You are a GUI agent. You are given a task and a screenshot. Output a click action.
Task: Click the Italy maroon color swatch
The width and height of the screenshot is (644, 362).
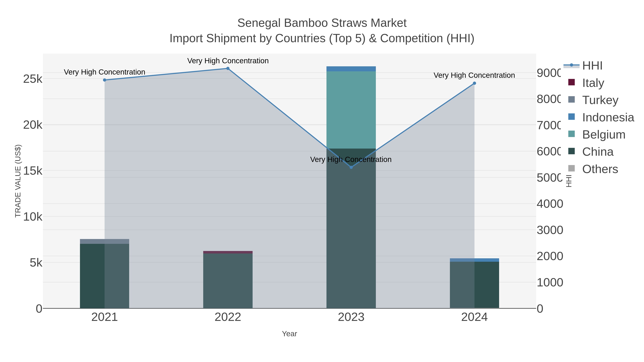tap(572, 82)
